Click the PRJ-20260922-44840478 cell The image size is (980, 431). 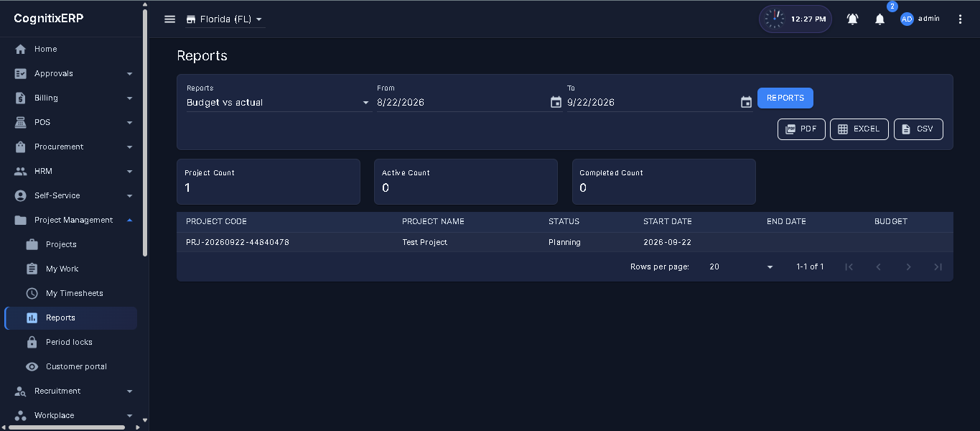coord(238,242)
